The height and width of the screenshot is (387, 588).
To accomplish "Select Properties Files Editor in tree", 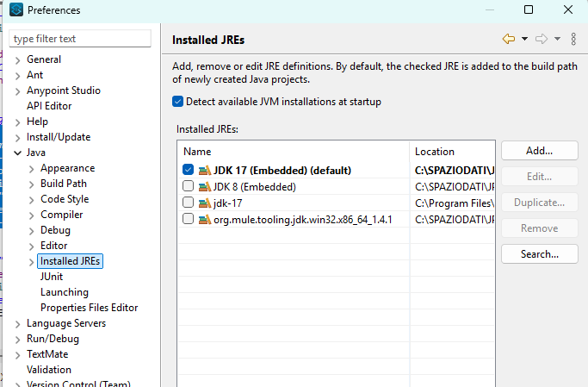I will 89,308.
